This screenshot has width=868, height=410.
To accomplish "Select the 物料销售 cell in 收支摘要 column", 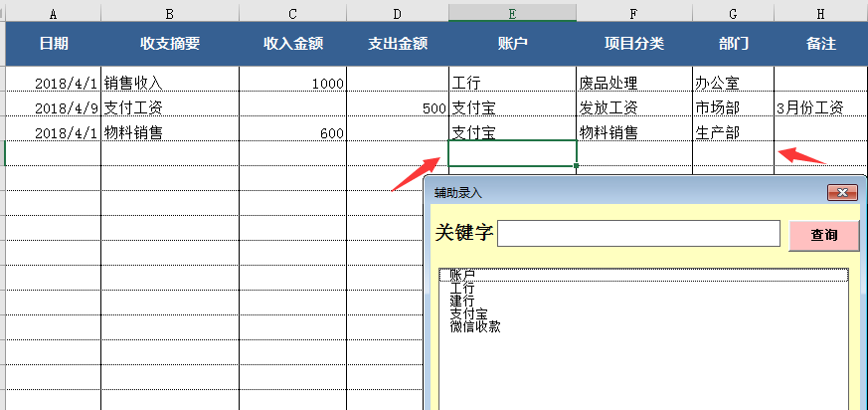I will point(170,129).
